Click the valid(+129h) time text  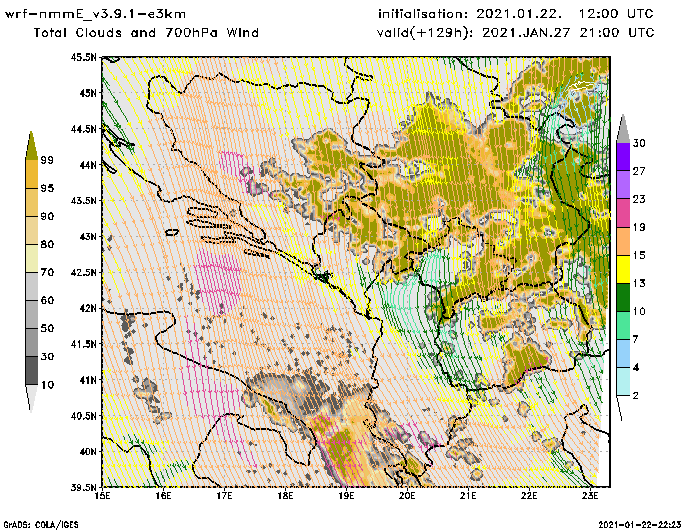[x=516, y=33]
